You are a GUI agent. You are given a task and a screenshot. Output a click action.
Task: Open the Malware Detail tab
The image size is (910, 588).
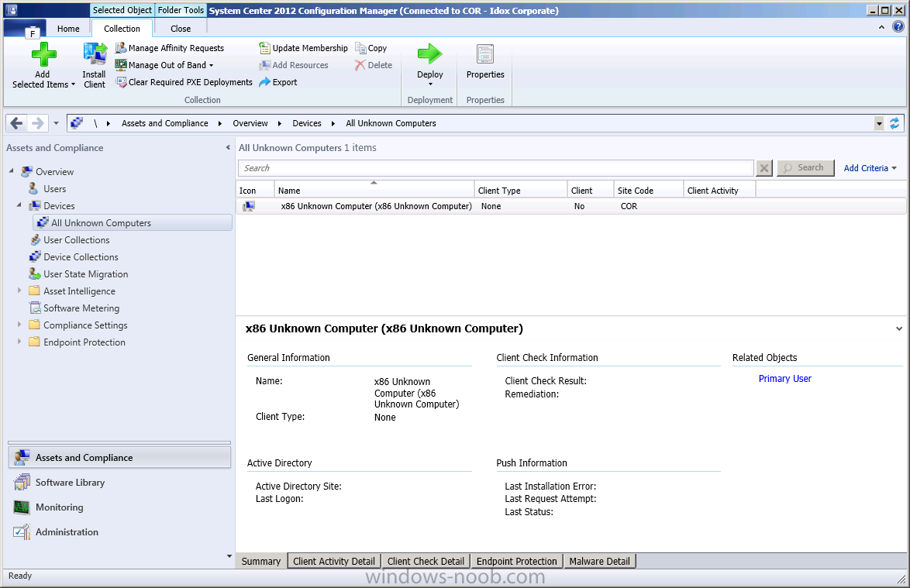click(599, 562)
